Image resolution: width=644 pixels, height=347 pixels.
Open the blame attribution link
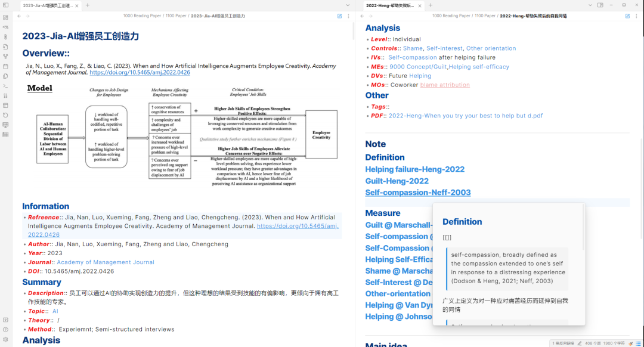point(445,85)
